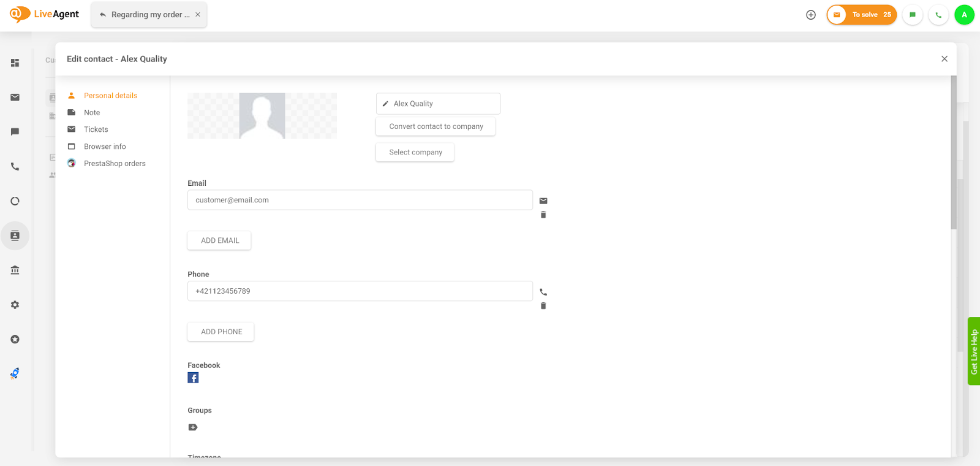Open Configuration gear in left sidebar
980x466 pixels.
15,305
